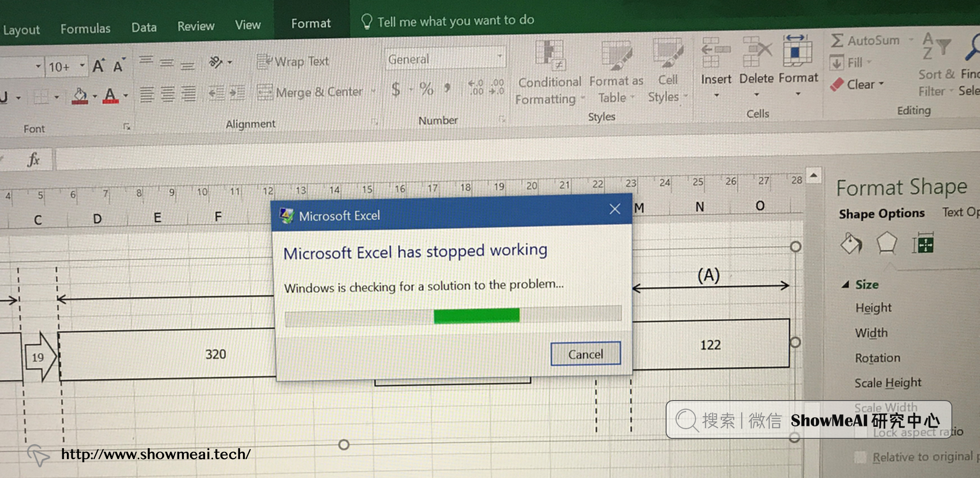
Task: Click the Decrease Font Size icon
Action: (119, 65)
